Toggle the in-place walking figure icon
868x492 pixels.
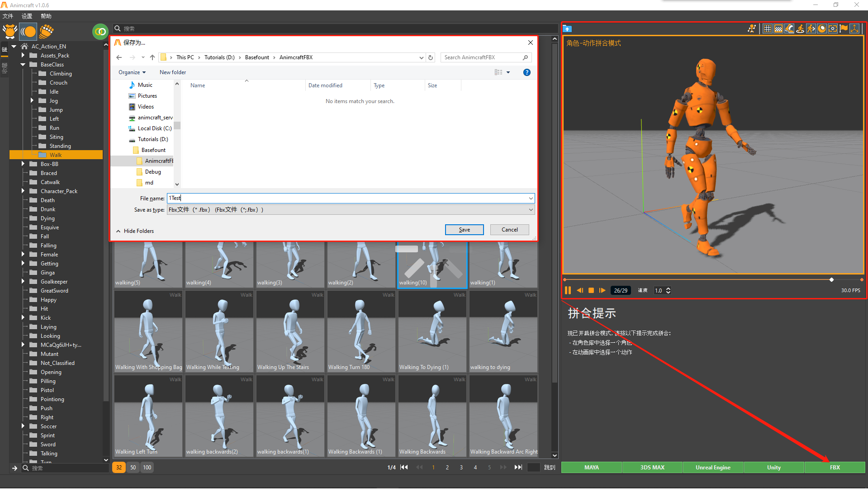(800, 28)
